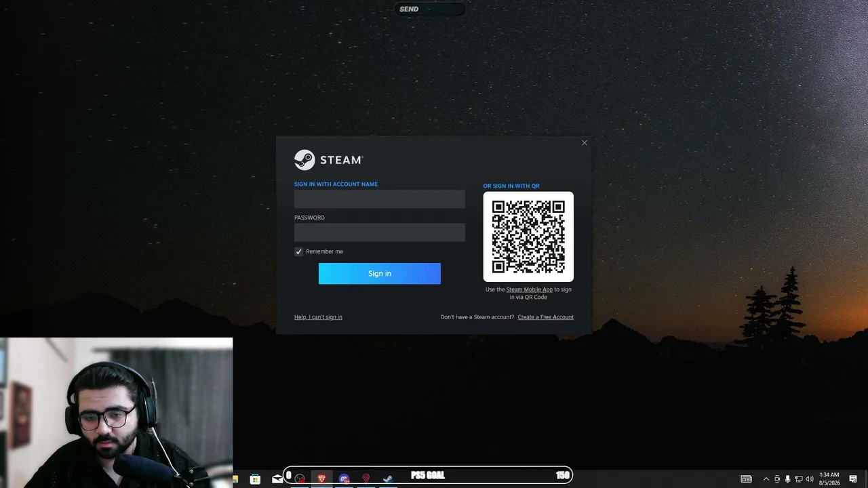The height and width of the screenshot is (488, 868).
Task: Open the red pin-shaped taskbar icon
Action: point(366,479)
